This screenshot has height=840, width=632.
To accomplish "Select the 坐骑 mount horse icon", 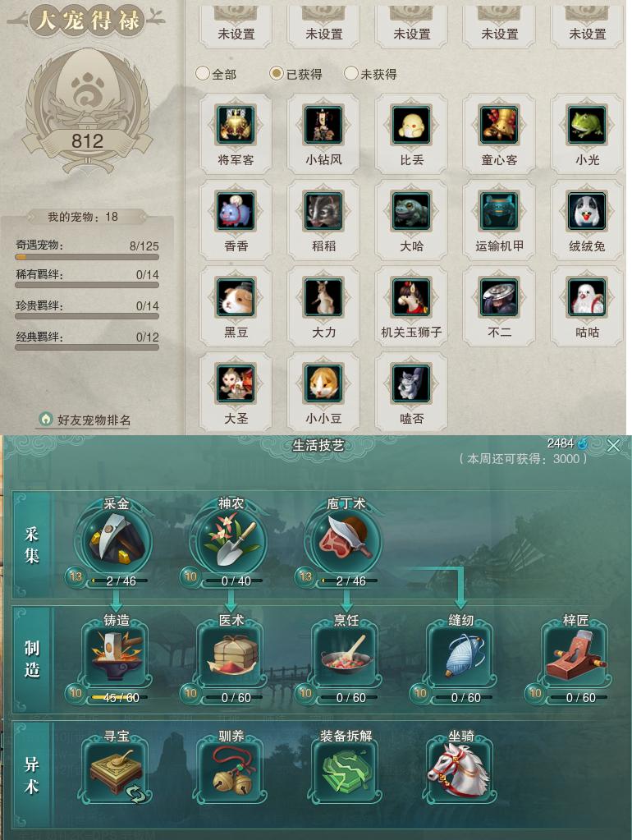I will click(x=460, y=772).
